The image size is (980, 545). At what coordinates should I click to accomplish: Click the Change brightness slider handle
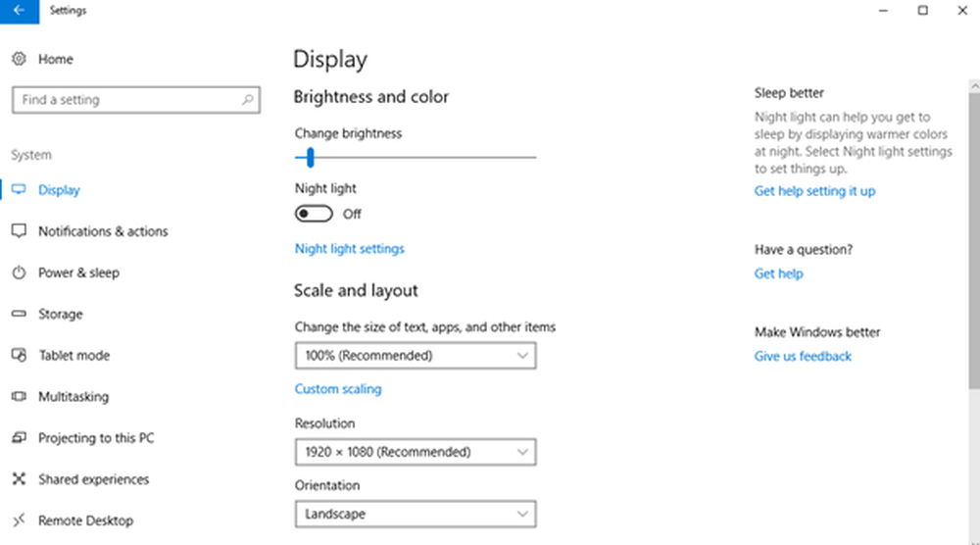tap(310, 158)
